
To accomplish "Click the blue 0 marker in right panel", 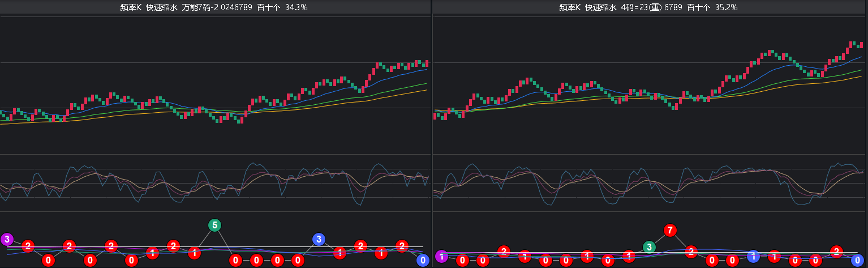I will pyautogui.click(x=857, y=261).
